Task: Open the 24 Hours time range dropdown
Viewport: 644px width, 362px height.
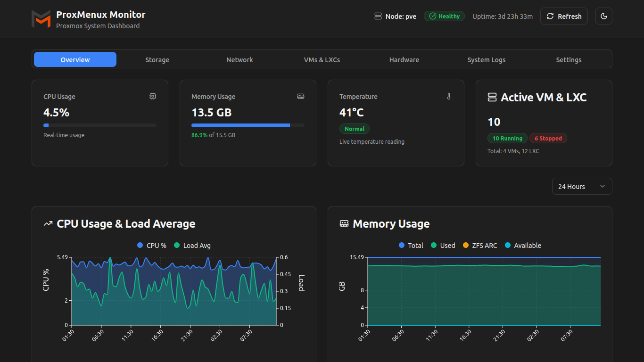Action: pyautogui.click(x=582, y=187)
